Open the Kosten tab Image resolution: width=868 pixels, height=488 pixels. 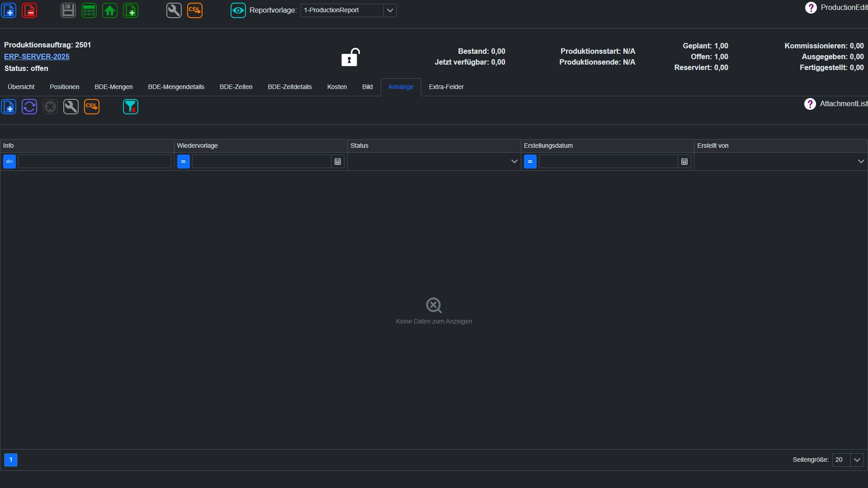pyautogui.click(x=337, y=87)
